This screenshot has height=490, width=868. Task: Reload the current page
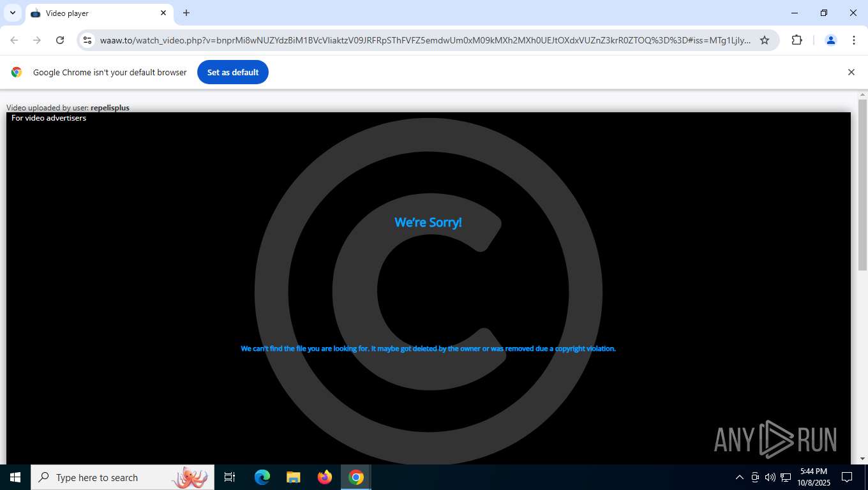click(x=60, y=40)
